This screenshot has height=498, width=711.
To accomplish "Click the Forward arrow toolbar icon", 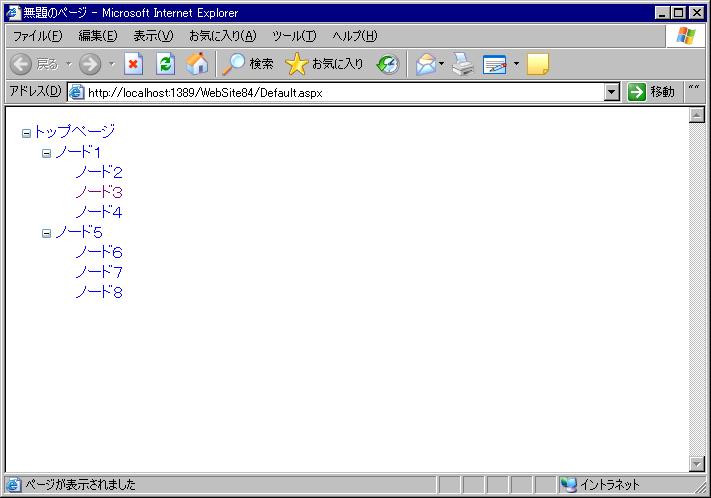I will tap(90, 64).
